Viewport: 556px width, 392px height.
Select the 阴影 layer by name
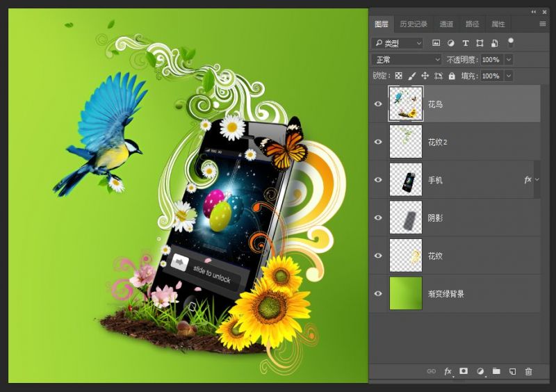[x=436, y=218]
